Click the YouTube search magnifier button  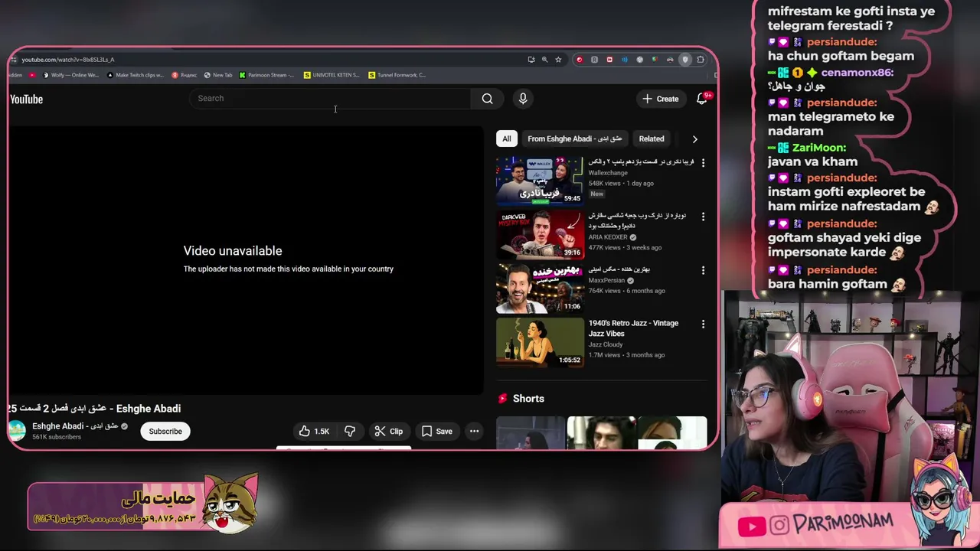(487, 98)
